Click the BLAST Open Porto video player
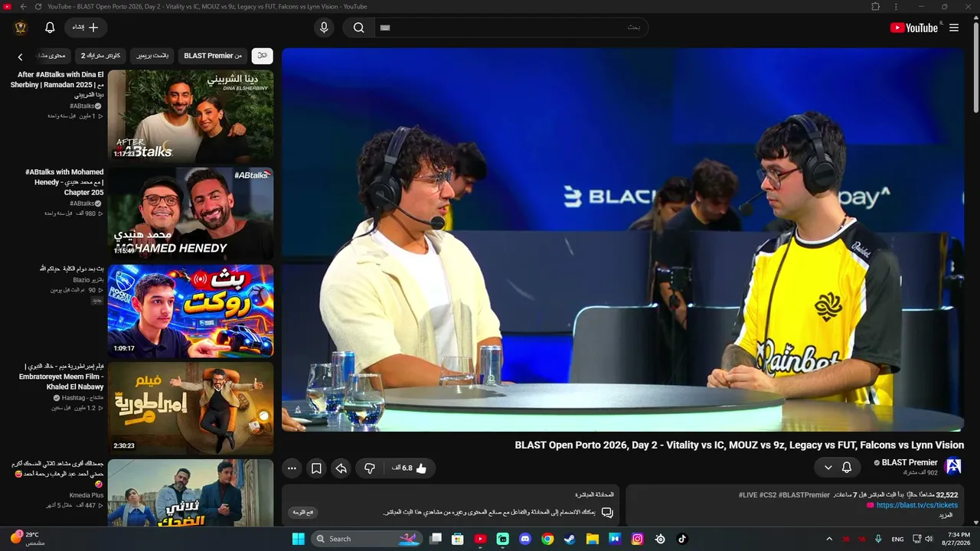980x551 pixels. 622,240
